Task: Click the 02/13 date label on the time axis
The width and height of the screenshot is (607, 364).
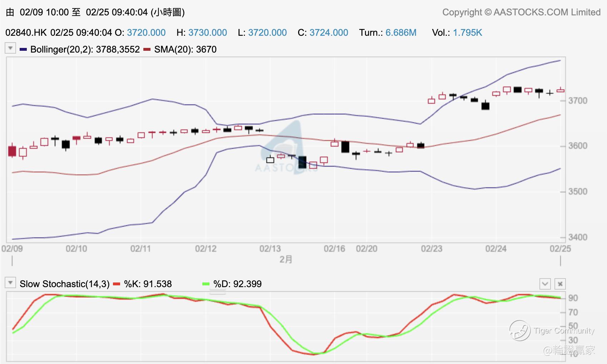Action: point(270,249)
